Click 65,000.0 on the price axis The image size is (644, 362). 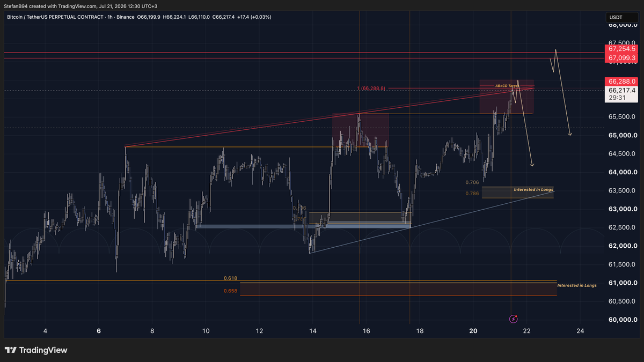[623, 135]
